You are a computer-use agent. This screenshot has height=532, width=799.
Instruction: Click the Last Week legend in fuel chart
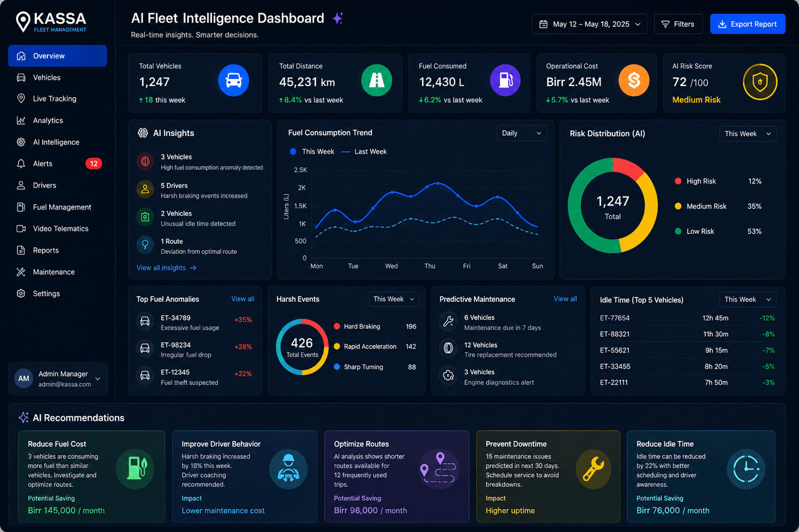tap(364, 152)
